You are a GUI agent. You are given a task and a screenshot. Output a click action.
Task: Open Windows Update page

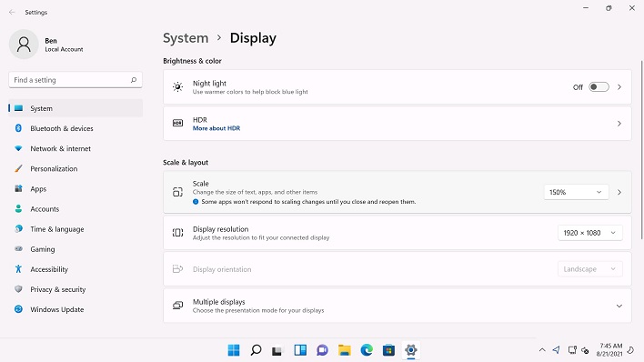pyautogui.click(x=75, y=310)
